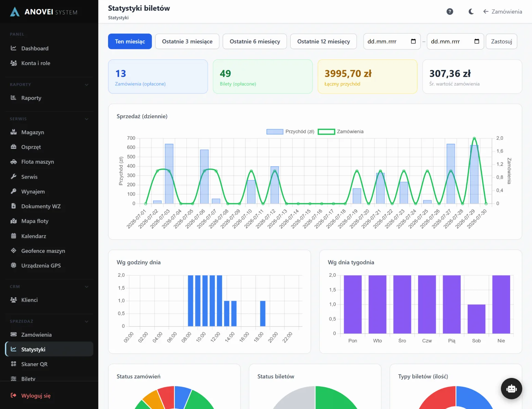Open Bilety in the sidebar menu

[x=49, y=378]
